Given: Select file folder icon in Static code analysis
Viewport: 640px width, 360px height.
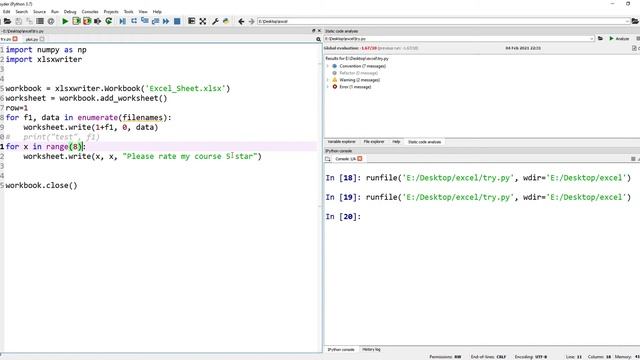Looking at the screenshot, I should [600, 39].
